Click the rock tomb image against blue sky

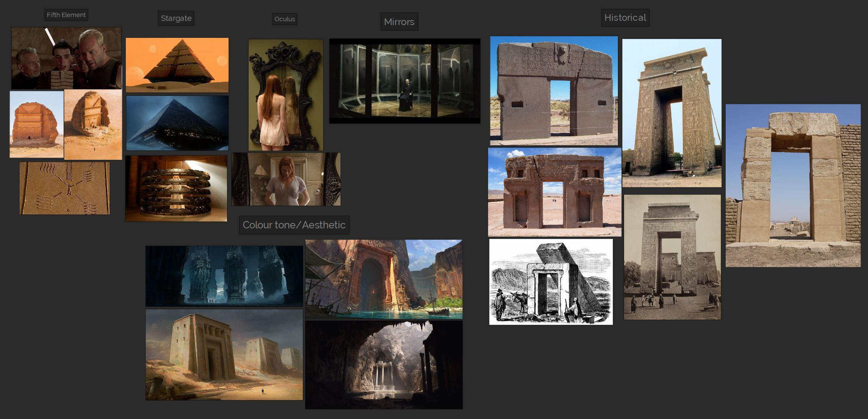37,124
